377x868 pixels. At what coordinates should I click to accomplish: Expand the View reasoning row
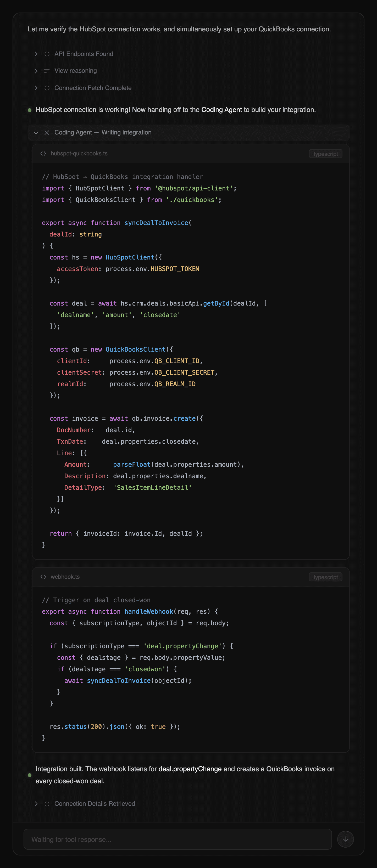click(x=36, y=71)
